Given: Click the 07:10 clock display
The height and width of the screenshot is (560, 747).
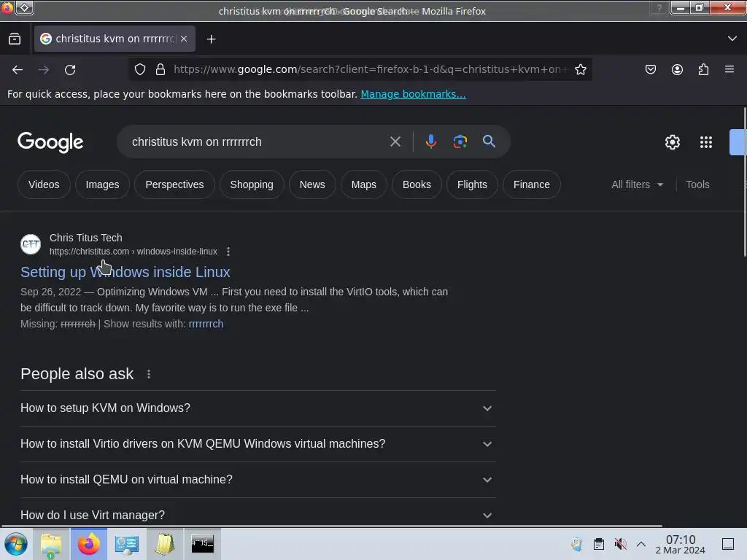Looking at the screenshot, I should [x=681, y=540].
